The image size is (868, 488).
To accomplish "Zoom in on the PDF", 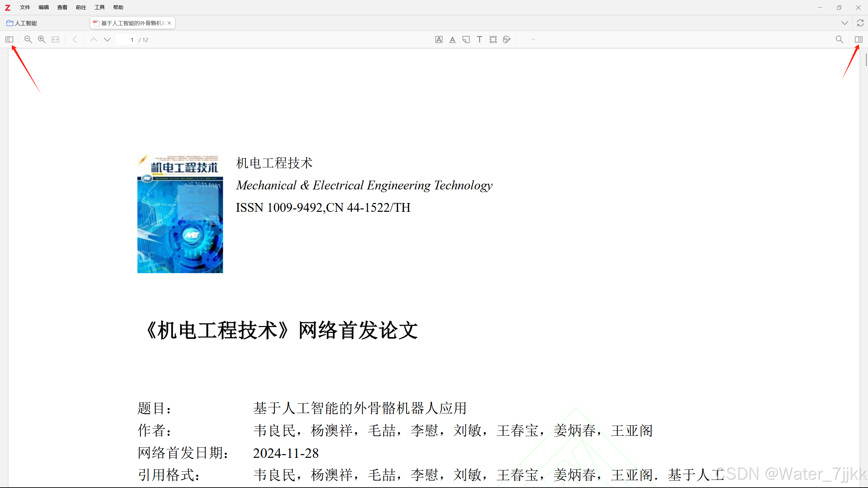I will coord(42,40).
